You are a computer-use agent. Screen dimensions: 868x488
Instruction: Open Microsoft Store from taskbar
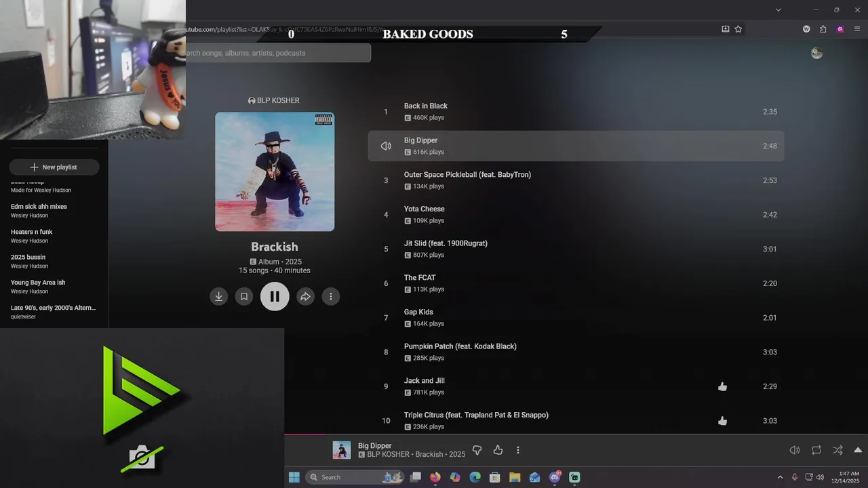[495, 477]
